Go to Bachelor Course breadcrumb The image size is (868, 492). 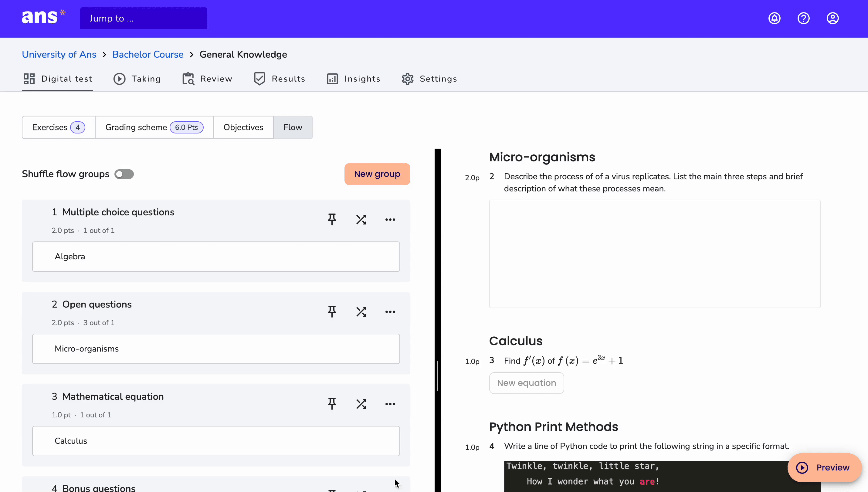click(148, 54)
